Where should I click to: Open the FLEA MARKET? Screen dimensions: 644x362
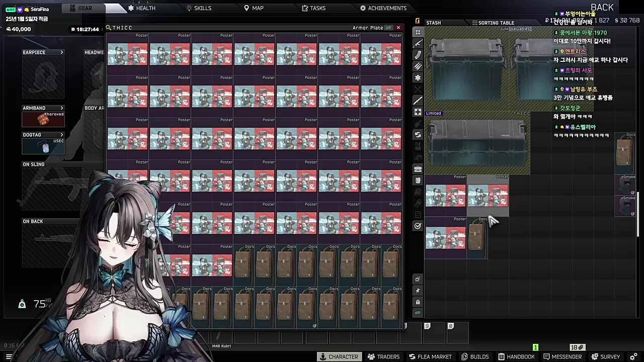[x=430, y=357]
